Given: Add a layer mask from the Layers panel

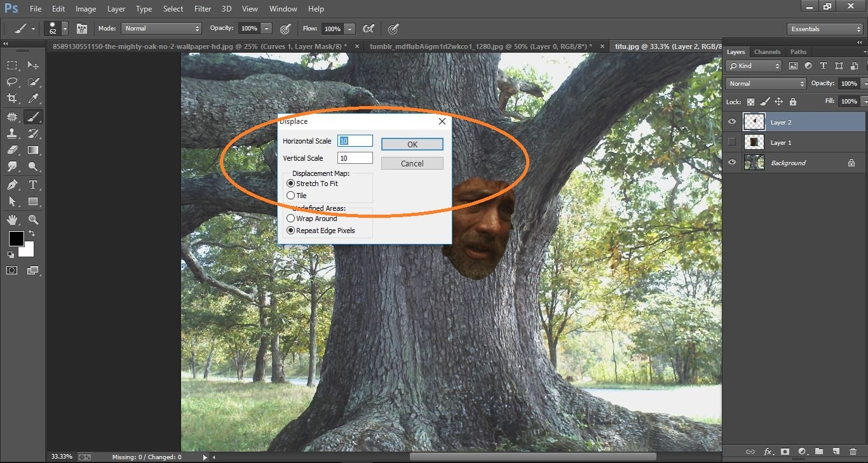Looking at the screenshot, I should pyautogui.click(x=785, y=452).
